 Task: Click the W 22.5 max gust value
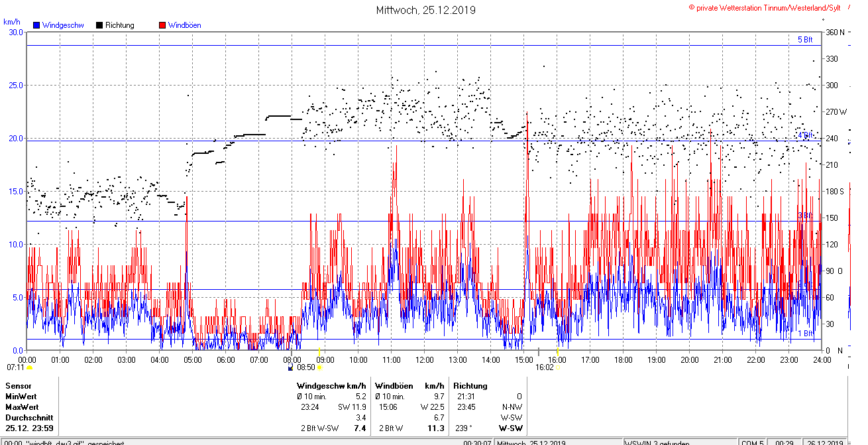point(432,407)
